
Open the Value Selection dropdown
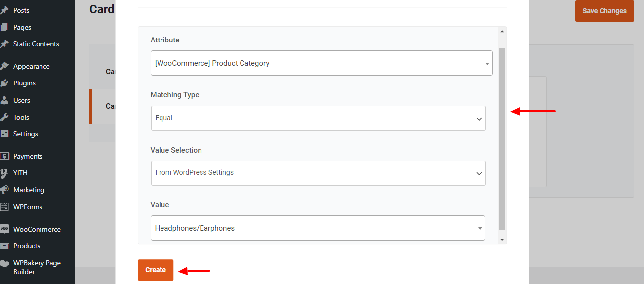pyautogui.click(x=319, y=173)
